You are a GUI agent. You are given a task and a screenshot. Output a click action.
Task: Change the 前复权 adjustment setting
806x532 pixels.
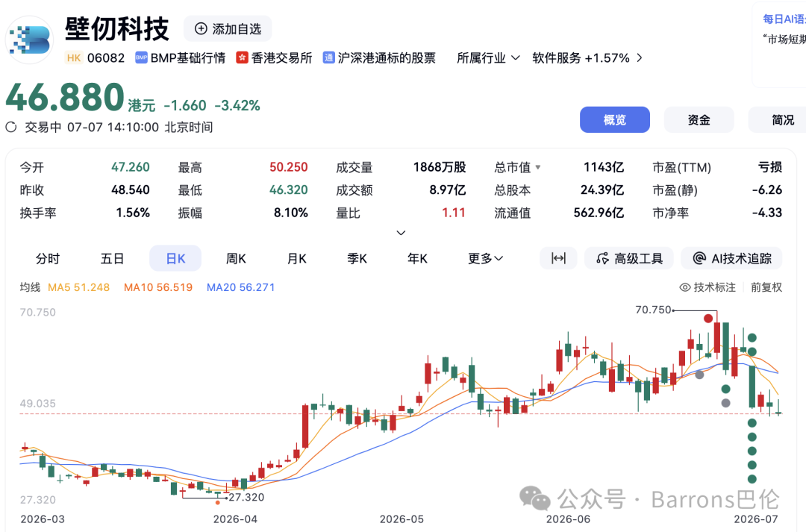point(766,287)
